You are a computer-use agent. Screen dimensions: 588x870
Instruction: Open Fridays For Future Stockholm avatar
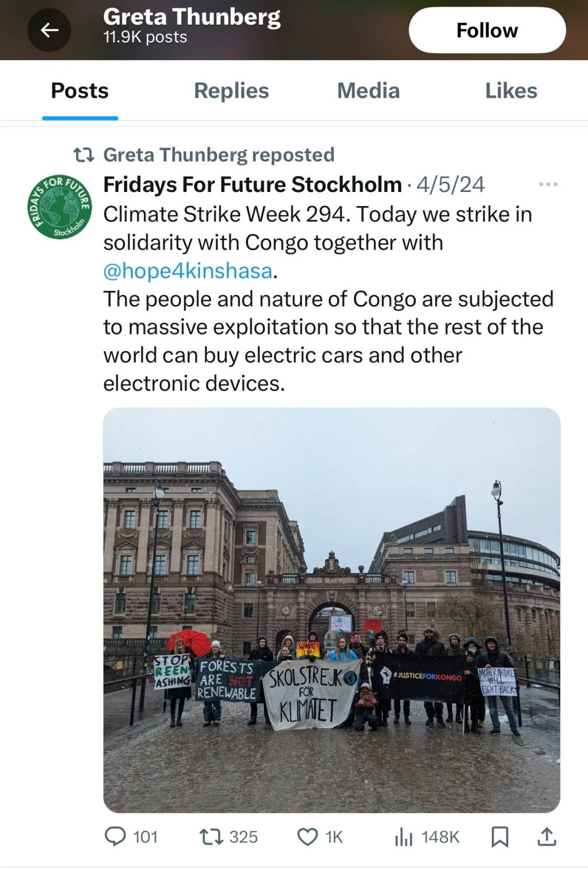click(60, 207)
